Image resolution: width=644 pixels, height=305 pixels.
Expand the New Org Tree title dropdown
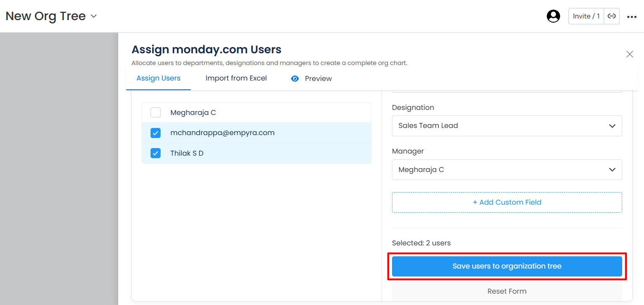[x=94, y=16]
